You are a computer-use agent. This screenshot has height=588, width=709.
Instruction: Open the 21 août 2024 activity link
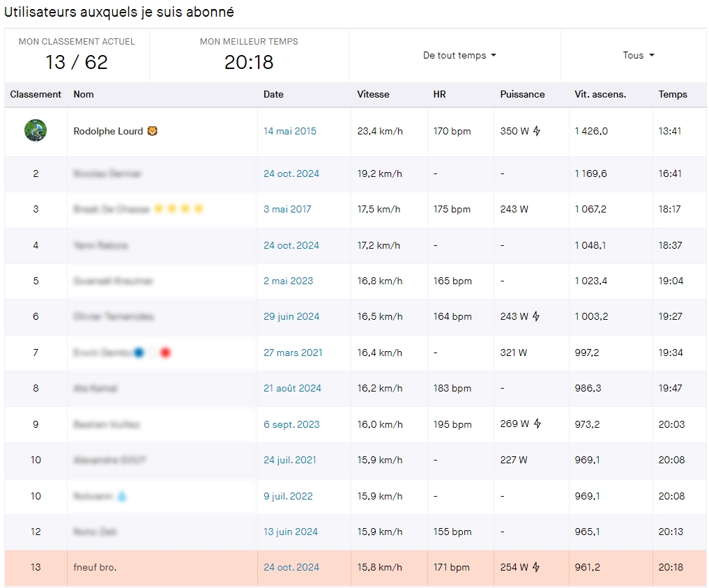292,388
